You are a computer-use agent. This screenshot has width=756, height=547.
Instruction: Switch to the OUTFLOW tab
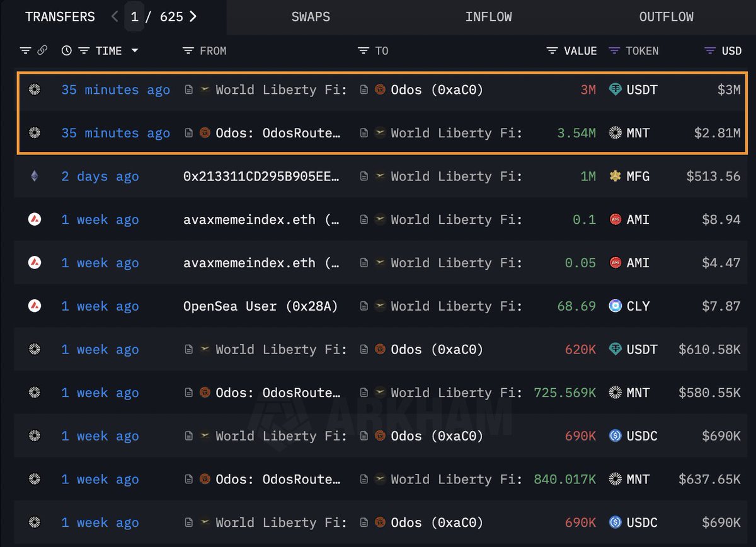coord(666,17)
